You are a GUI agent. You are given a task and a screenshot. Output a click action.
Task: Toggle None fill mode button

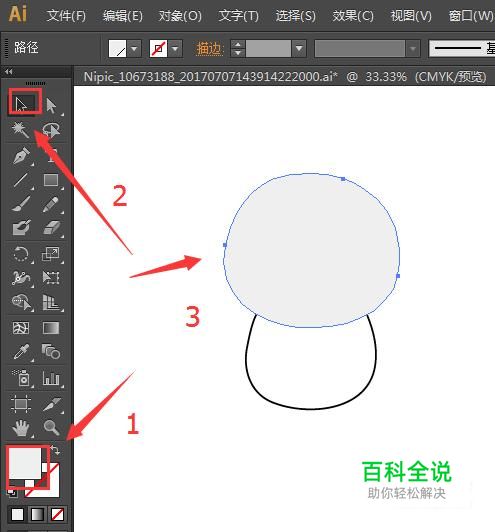(57, 514)
